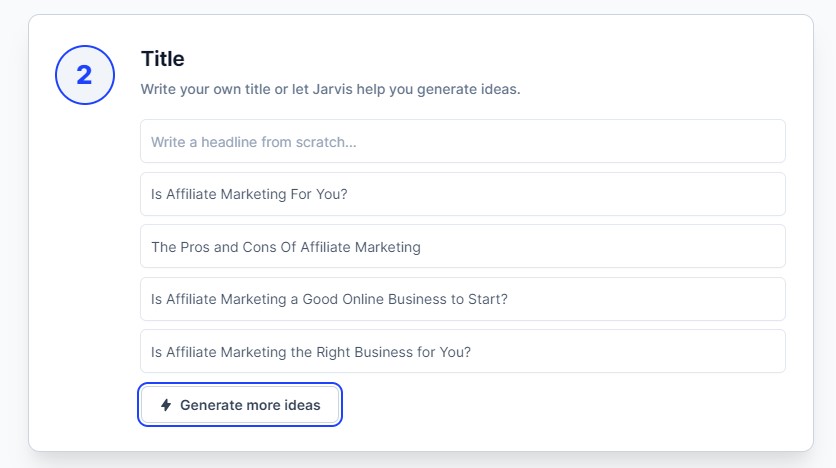
Task: Click the 'Title' section heading
Action: click(x=163, y=59)
